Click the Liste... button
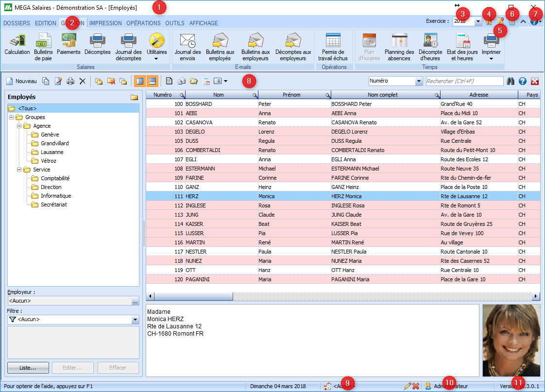The height and width of the screenshot is (392, 545). tap(28, 368)
